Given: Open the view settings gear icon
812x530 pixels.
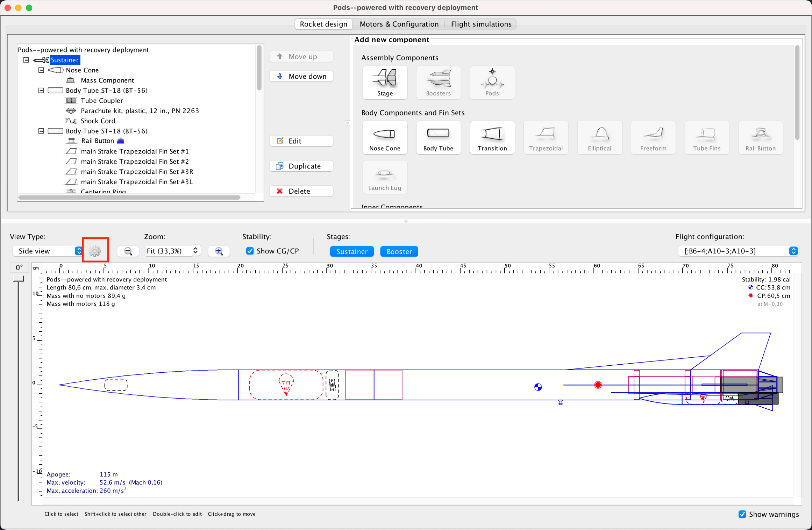Looking at the screenshot, I should point(95,251).
